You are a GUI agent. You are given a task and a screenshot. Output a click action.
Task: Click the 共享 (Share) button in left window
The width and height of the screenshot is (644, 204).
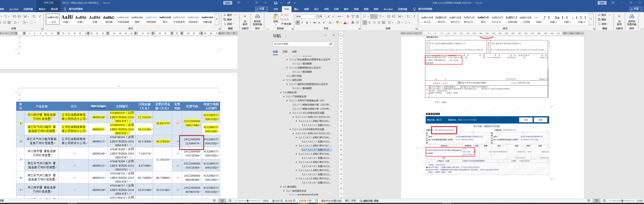261,9
